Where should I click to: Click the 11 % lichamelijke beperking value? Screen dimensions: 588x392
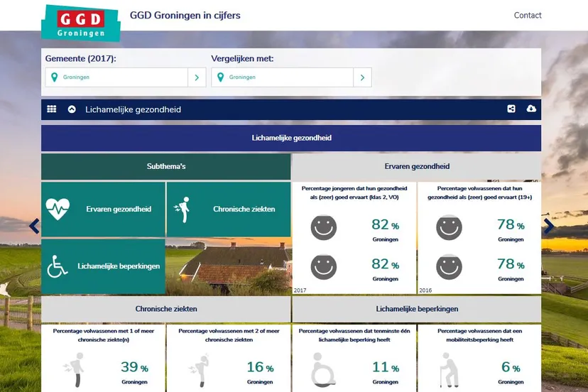click(x=385, y=367)
